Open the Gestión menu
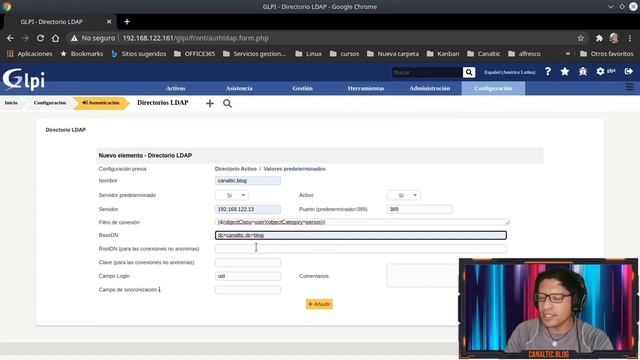This screenshot has width=640, height=360. pyautogui.click(x=302, y=88)
